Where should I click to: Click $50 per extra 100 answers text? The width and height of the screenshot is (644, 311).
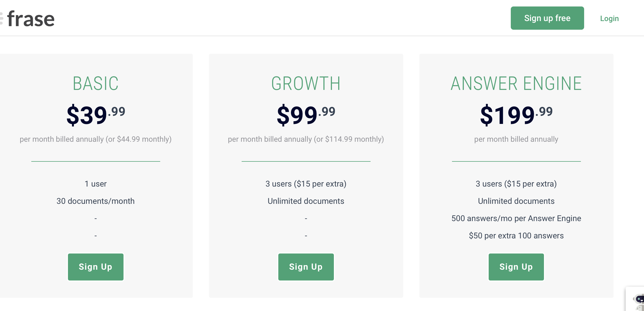click(x=516, y=236)
